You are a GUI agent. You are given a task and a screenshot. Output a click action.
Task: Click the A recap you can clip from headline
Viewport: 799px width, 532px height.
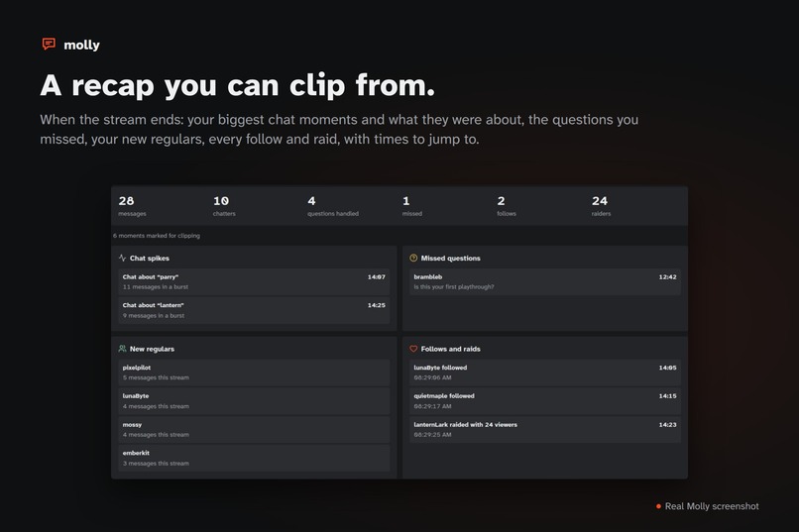pos(238,85)
